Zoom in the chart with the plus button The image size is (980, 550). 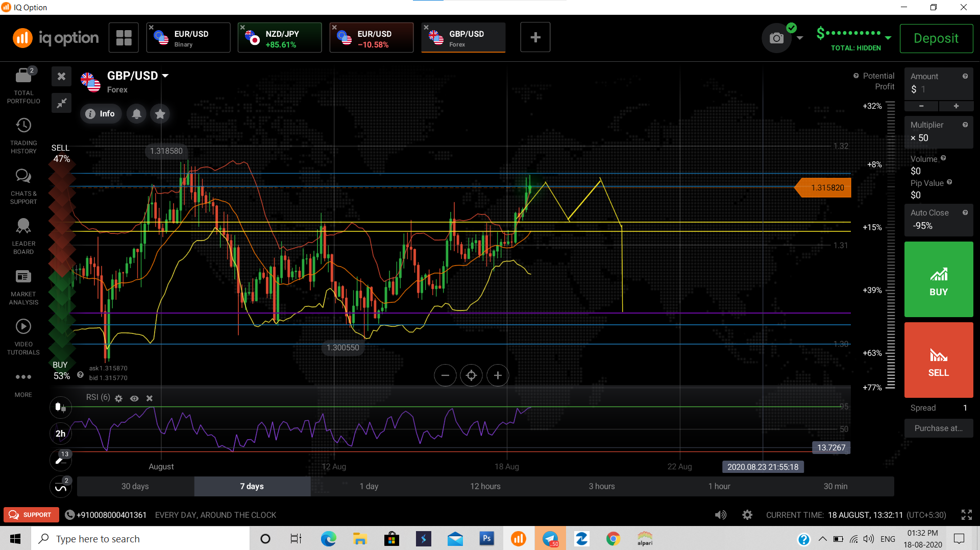click(x=498, y=376)
